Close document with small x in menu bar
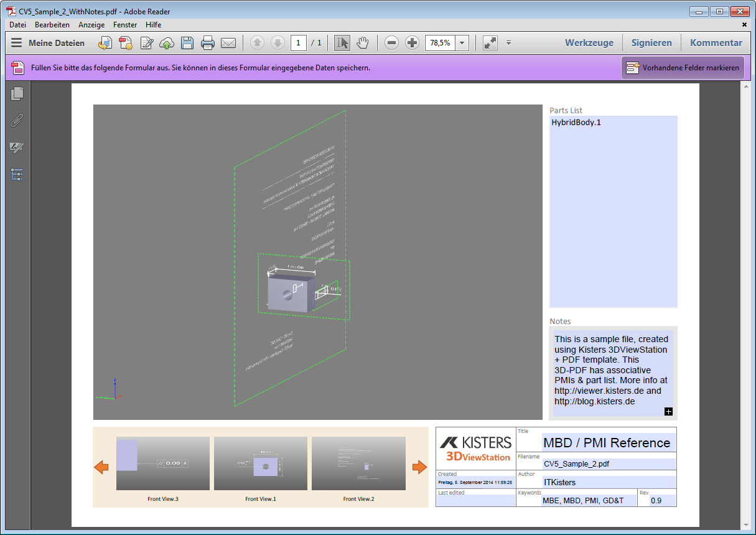 pyautogui.click(x=745, y=25)
